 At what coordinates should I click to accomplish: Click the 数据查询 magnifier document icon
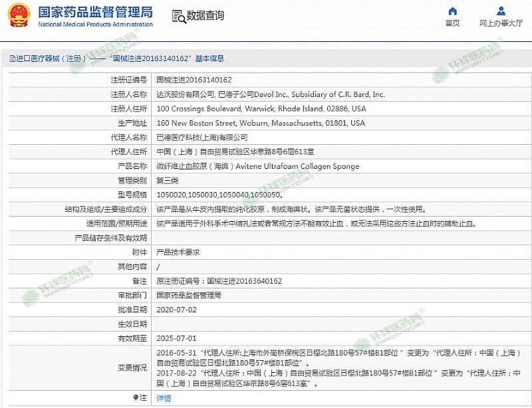(x=179, y=17)
